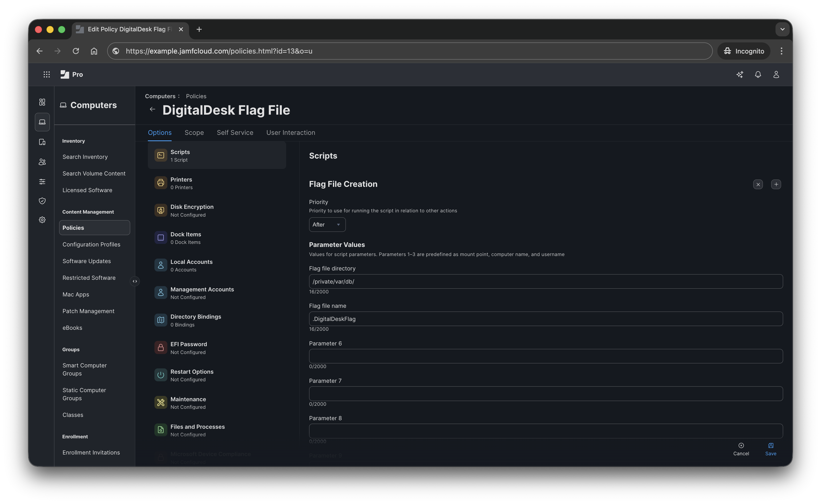Switch to the Scope tab
The image size is (821, 504).
[194, 133]
